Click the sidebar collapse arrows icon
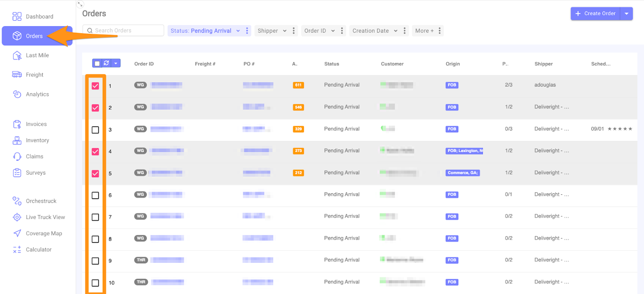Image resolution: width=644 pixels, height=294 pixels. (x=80, y=4)
